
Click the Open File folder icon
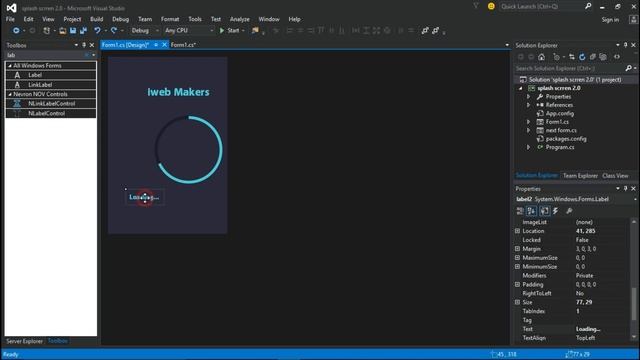62,31
